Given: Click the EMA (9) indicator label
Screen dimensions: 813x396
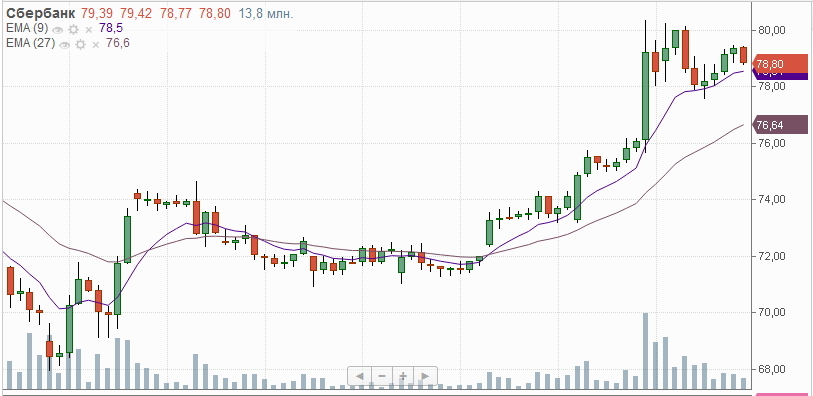Looking at the screenshot, I should click(x=27, y=29).
